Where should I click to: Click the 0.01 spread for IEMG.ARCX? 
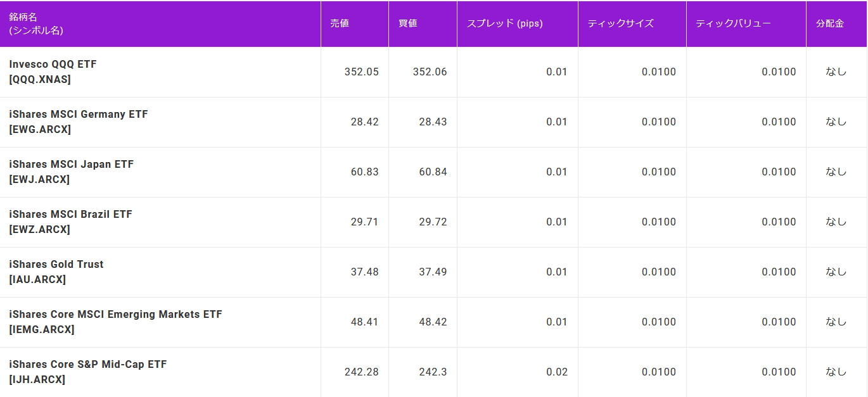557,322
